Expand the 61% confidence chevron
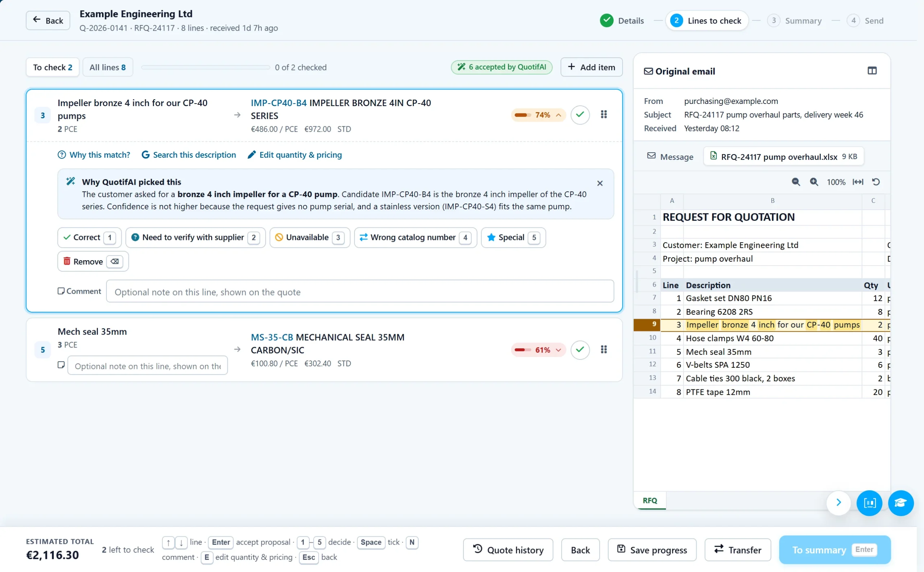The width and height of the screenshot is (924, 572). coord(558,350)
